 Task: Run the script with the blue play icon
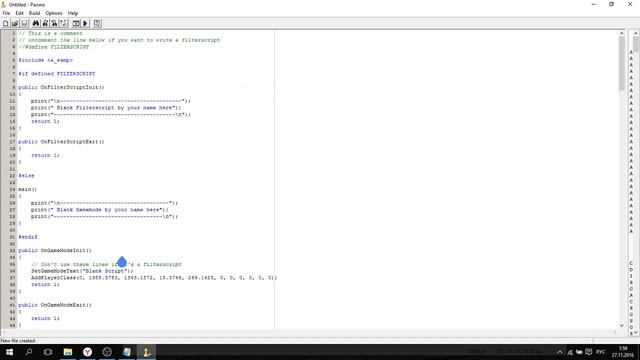pos(86,23)
